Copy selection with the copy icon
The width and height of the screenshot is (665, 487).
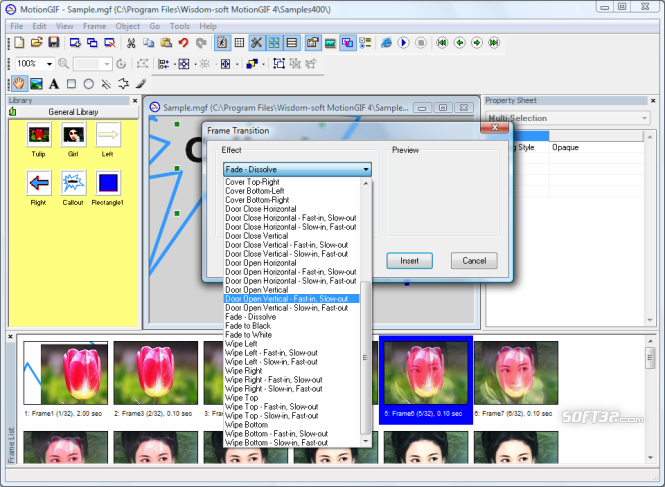click(148, 43)
